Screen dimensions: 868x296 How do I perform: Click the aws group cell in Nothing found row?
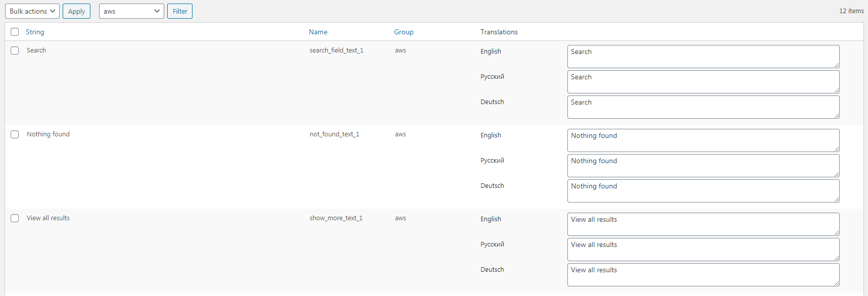pyautogui.click(x=401, y=134)
